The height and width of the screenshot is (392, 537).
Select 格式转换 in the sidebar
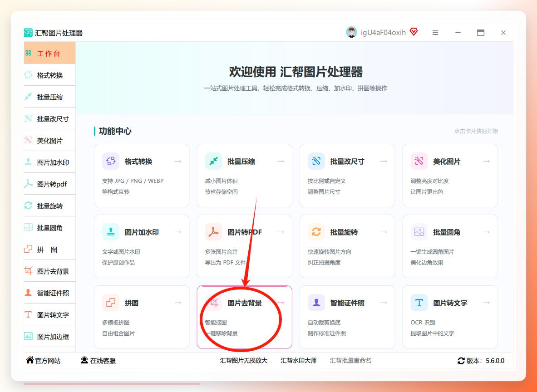[x=49, y=75]
